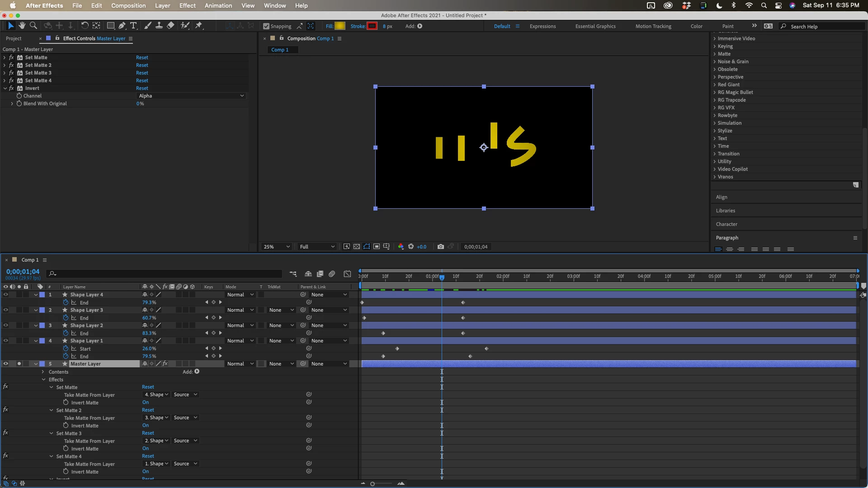Select the Type tool
The width and height of the screenshot is (868, 488).
tap(133, 26)
